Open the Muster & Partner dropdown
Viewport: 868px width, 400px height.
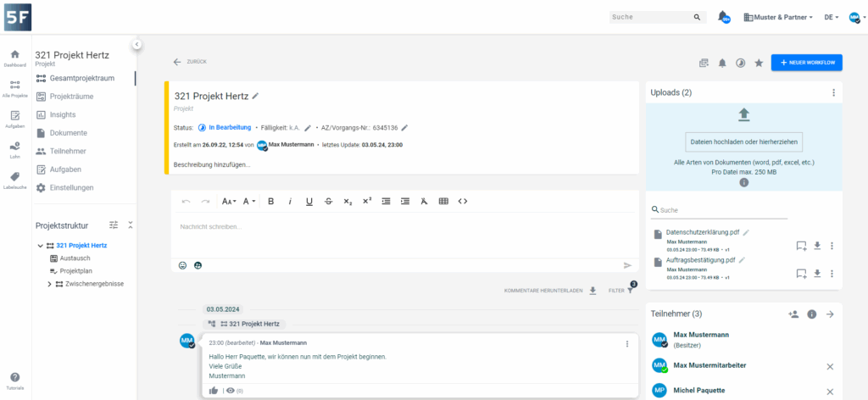(x=777, y=17)
